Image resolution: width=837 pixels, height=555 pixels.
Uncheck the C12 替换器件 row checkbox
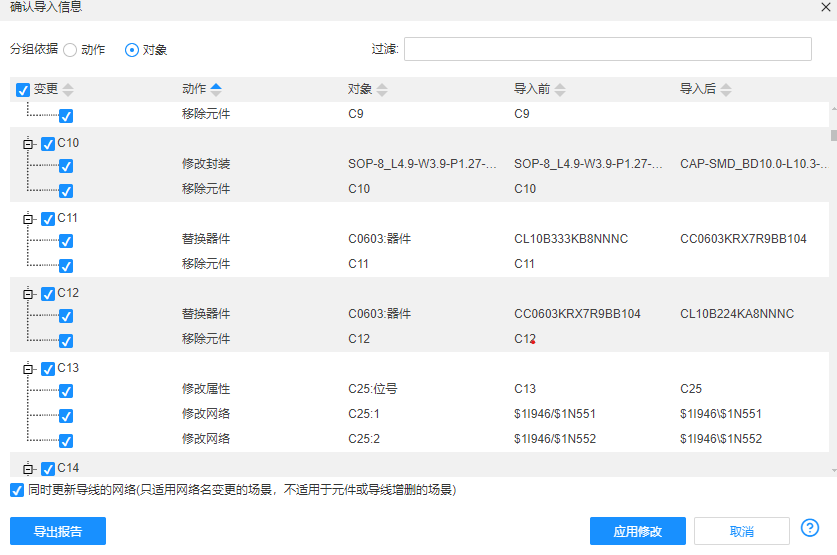pyautogui.click(x=66, y=315)
